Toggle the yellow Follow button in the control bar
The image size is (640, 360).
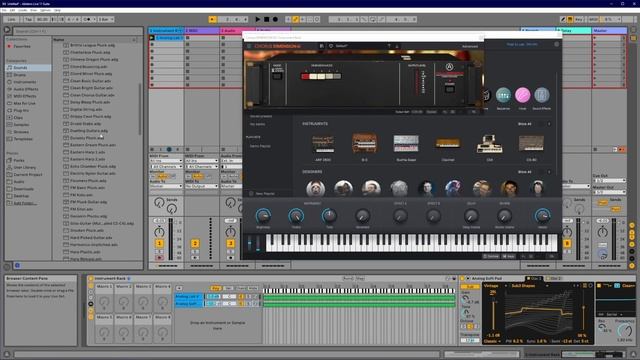(212, 19)
